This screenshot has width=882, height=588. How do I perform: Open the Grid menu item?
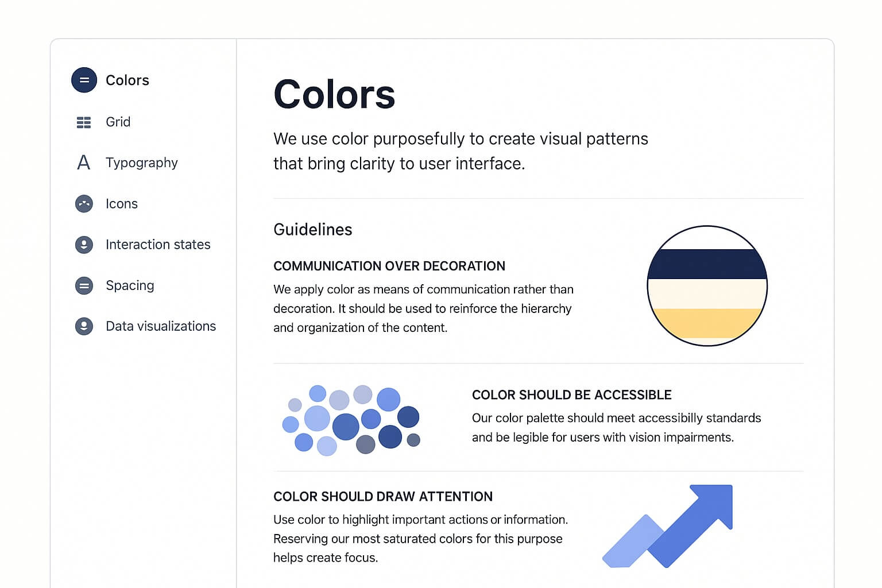click(x=118, y=122)
